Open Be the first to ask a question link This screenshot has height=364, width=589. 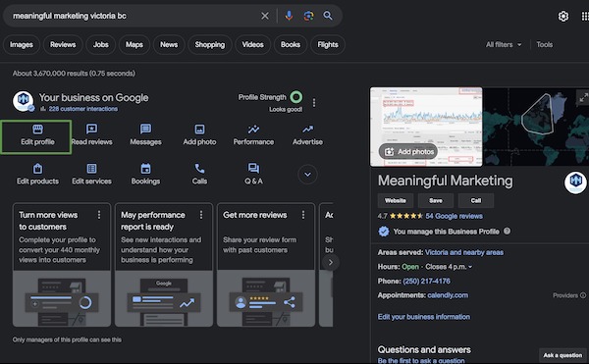click(421, 361)
